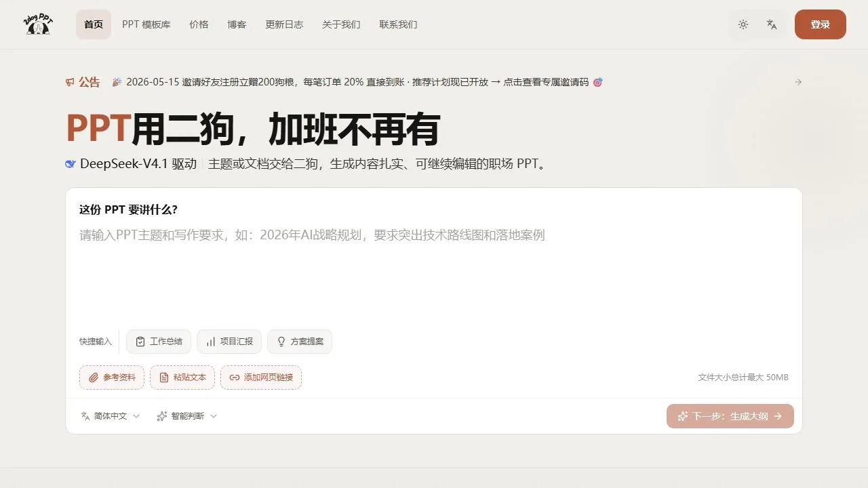This screenshot has height=488, width=868.
Task: Click the 2dog PPT logo icon
Action: [x=39, y=24]
